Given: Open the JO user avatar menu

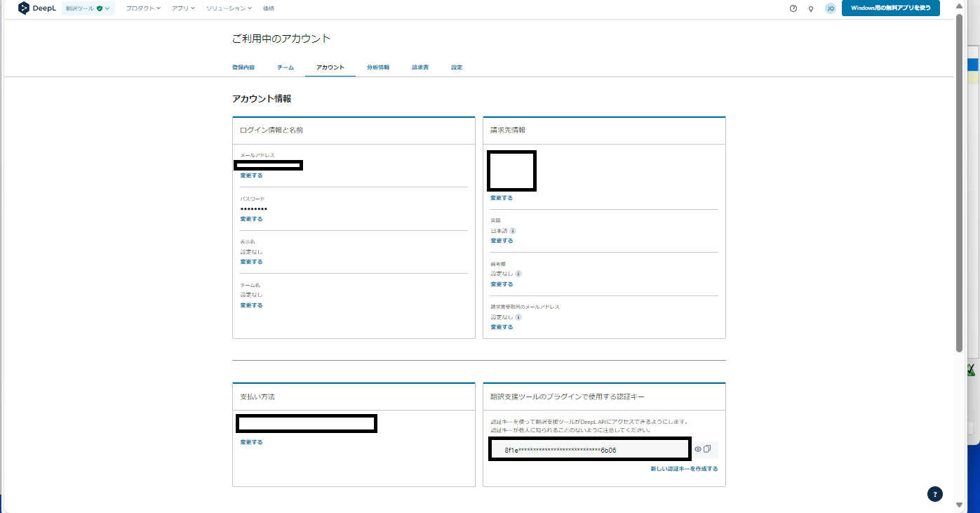Looking at the screenshot, I should point(831,8).
